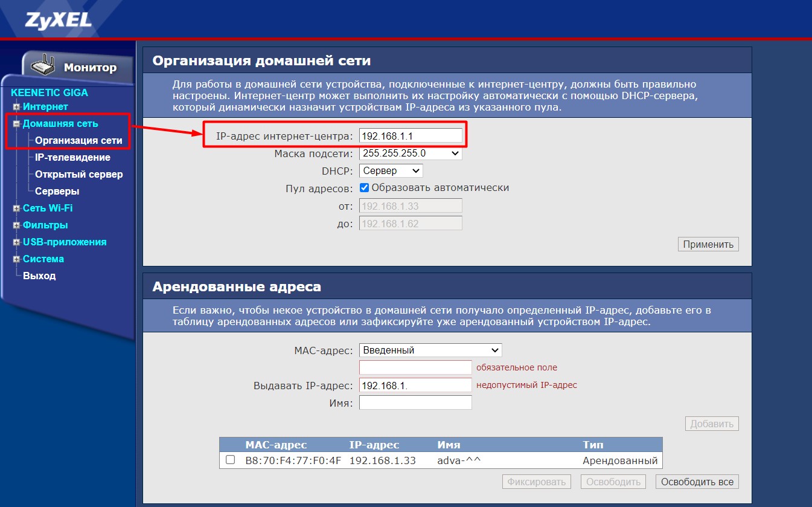
Task: Check the B8:70:F4:77:F0:4F row checkbox
Action: [x=230, y=460]
